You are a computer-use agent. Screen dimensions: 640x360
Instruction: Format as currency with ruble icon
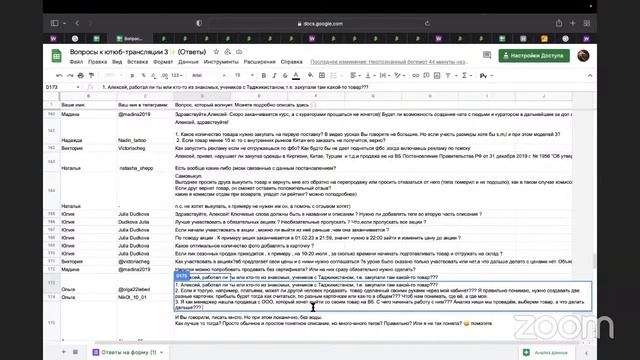tap(132, 76)
